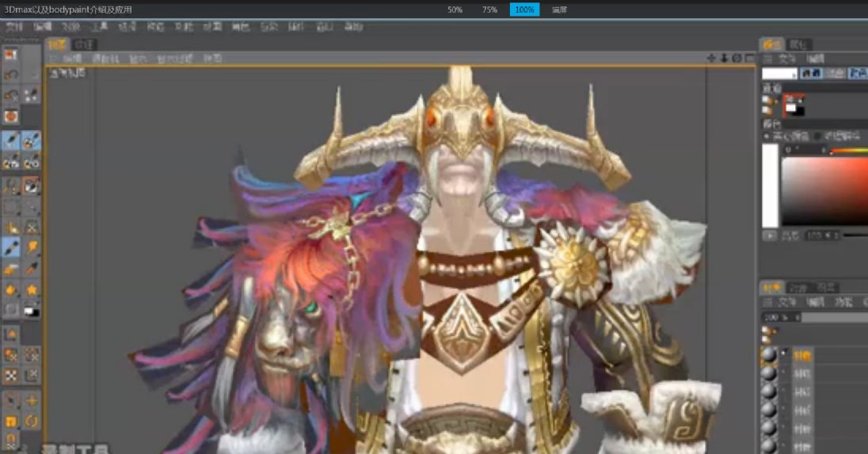
Task: Adjust the rainbow hue slider above color square
Action: (849, 150)
